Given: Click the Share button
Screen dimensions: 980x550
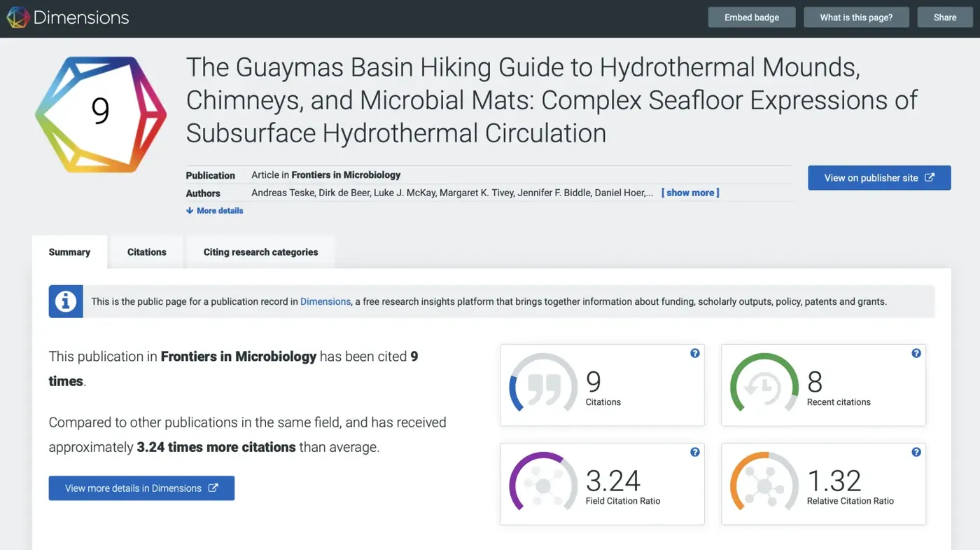Looking at the screenshot, I should tap(945, 18).
